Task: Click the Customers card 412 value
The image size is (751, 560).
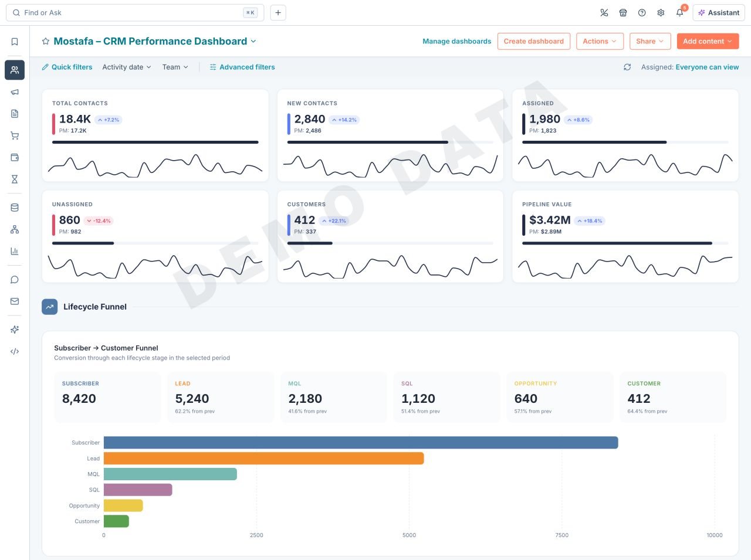Action: pos(305,220)
